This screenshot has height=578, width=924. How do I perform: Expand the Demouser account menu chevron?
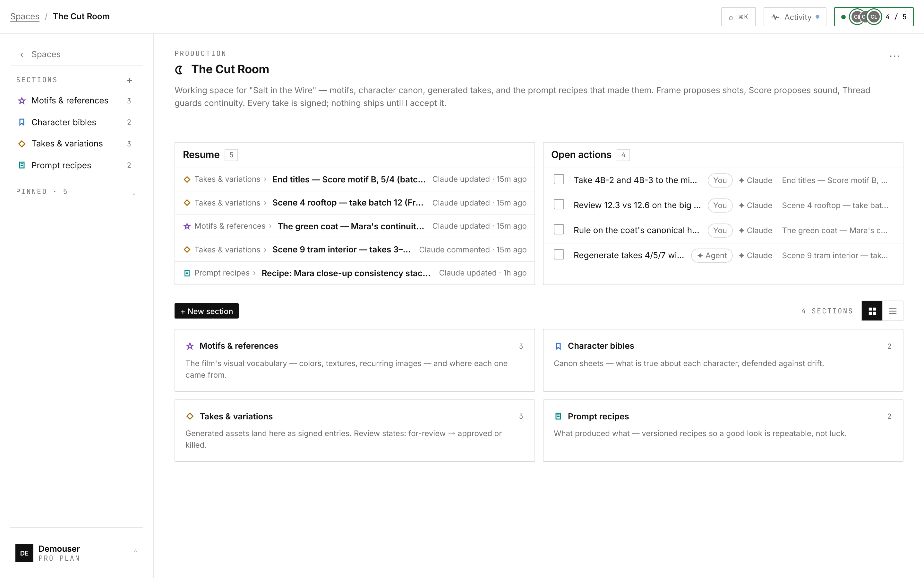point(135,551)
